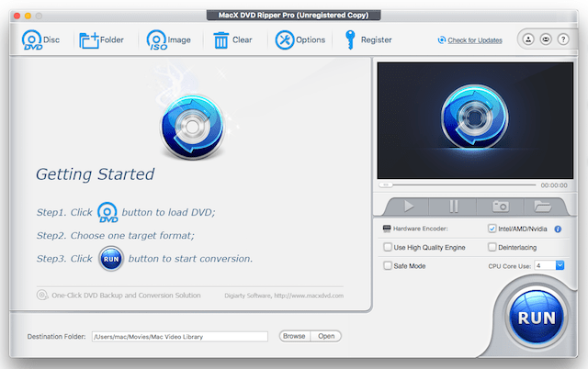
Task: Open the Options settings
Action: click(x=300, y=39)
